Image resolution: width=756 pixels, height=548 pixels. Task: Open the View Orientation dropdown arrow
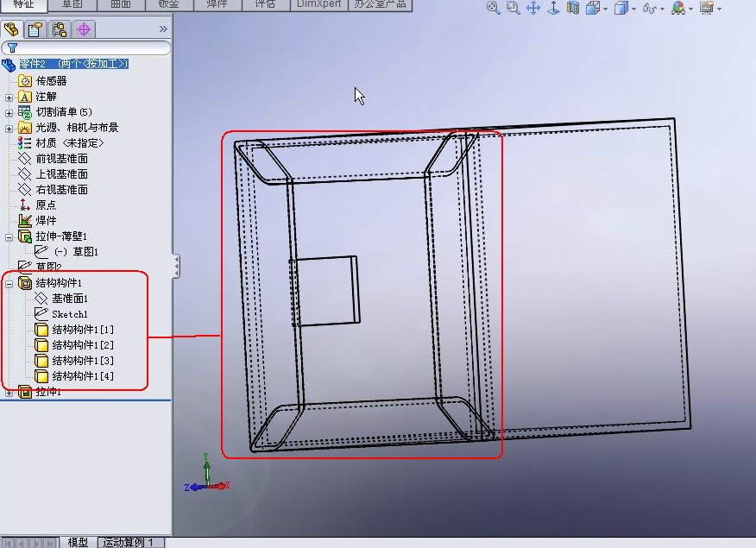coord(605,9)
